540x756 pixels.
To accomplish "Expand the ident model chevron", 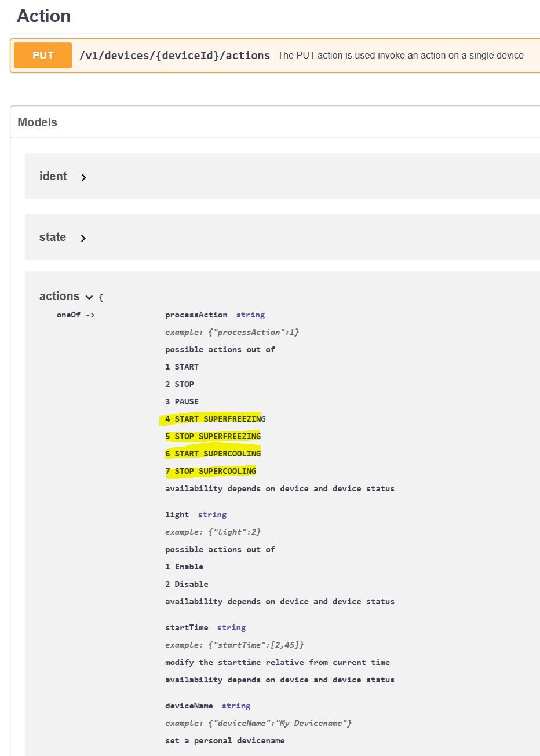I will (x=84, y=178).
